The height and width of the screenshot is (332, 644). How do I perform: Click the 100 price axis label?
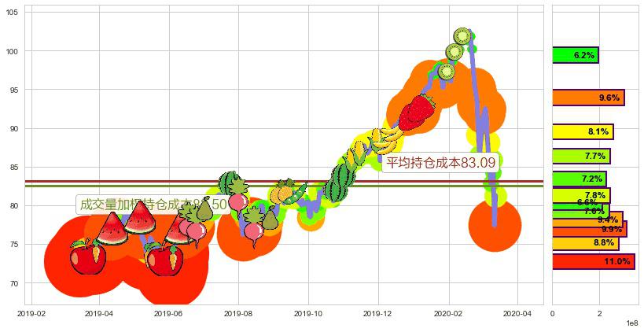[12, 51]
